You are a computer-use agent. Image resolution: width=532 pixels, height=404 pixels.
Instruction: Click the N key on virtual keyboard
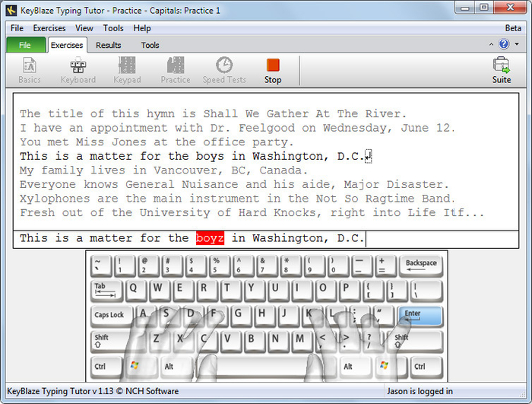click(x=278, y=342)
